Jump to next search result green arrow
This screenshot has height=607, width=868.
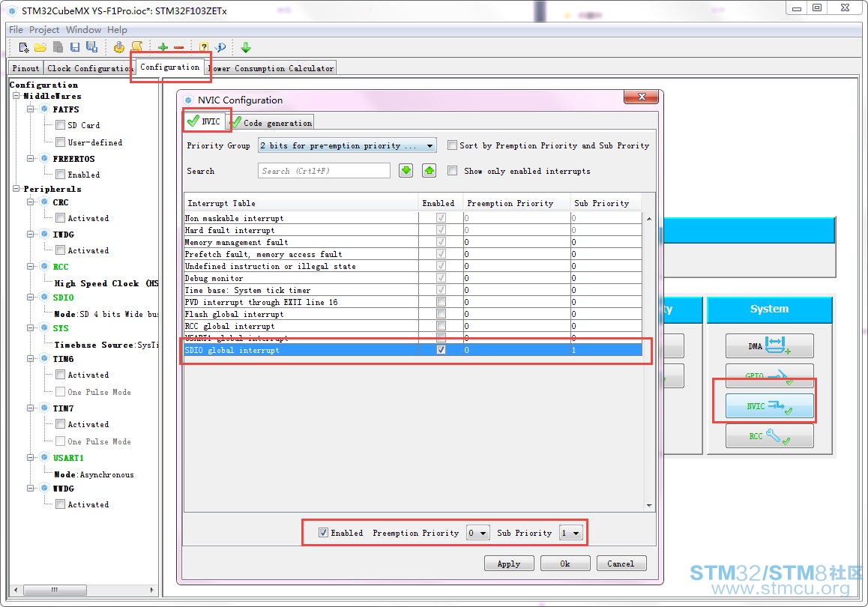click(406, 170)
